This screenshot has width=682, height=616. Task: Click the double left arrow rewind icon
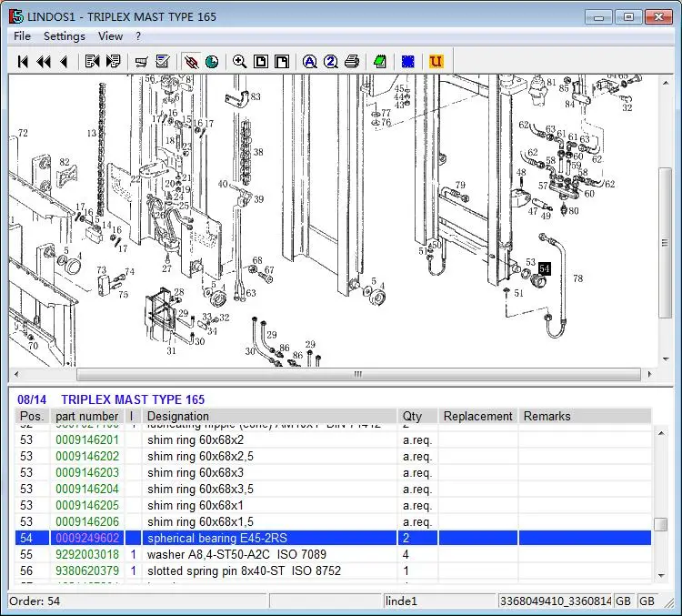click(44, 62)
